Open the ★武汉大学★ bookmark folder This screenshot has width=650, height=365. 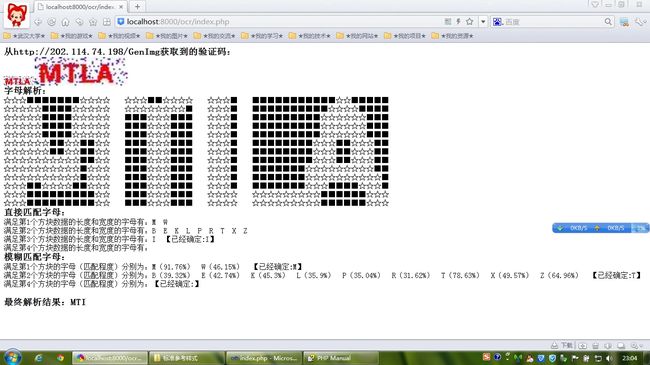(x=24, y=36)
